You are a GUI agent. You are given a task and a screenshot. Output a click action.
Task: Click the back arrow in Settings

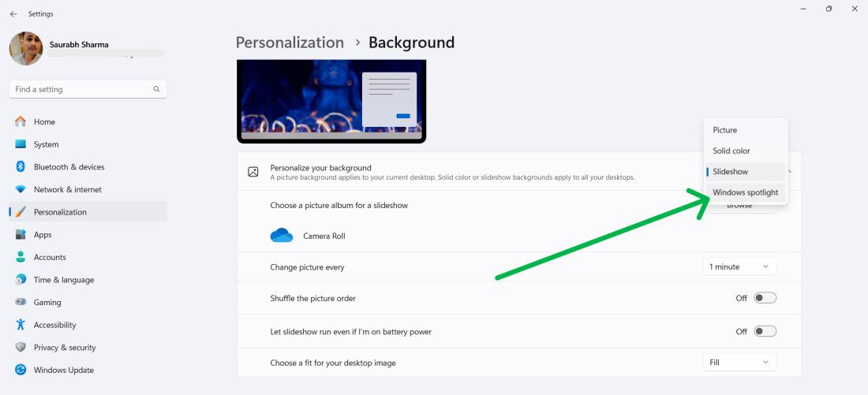click(13, 14)
